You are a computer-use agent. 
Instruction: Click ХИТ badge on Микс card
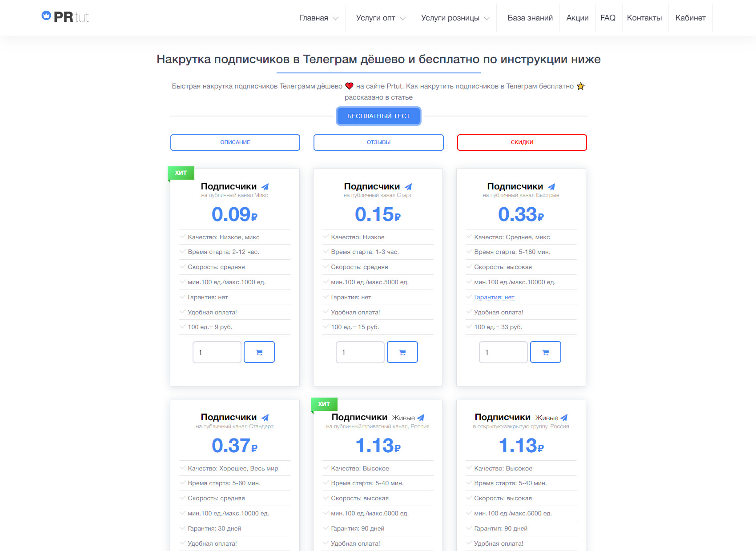pyautogui.click(x=181, y=173)
